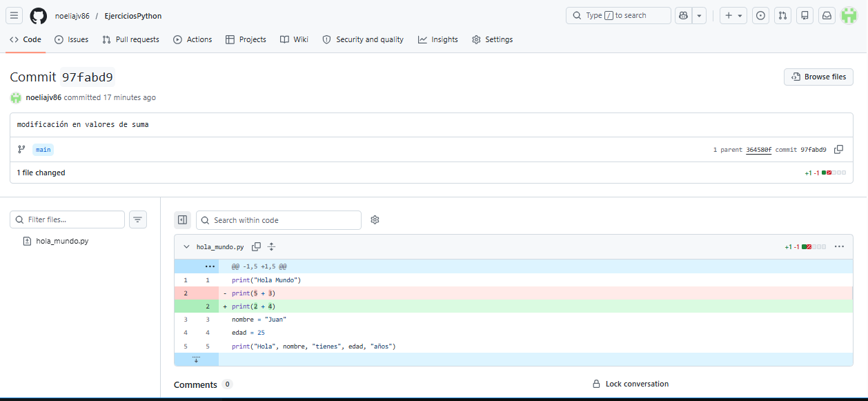Screen dimensions: 868x401
Task: Collapse the hola_mundo.py diff chevron
Action: click(186, 246)
